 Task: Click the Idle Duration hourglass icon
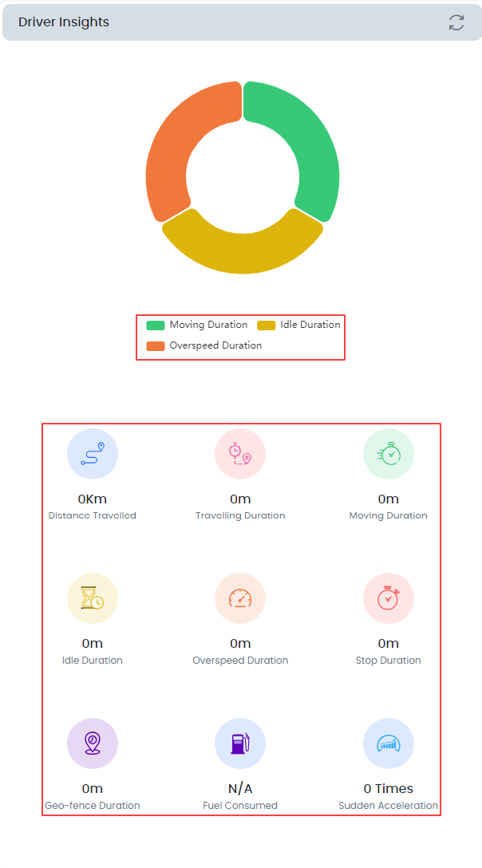[x=93, y=598]
